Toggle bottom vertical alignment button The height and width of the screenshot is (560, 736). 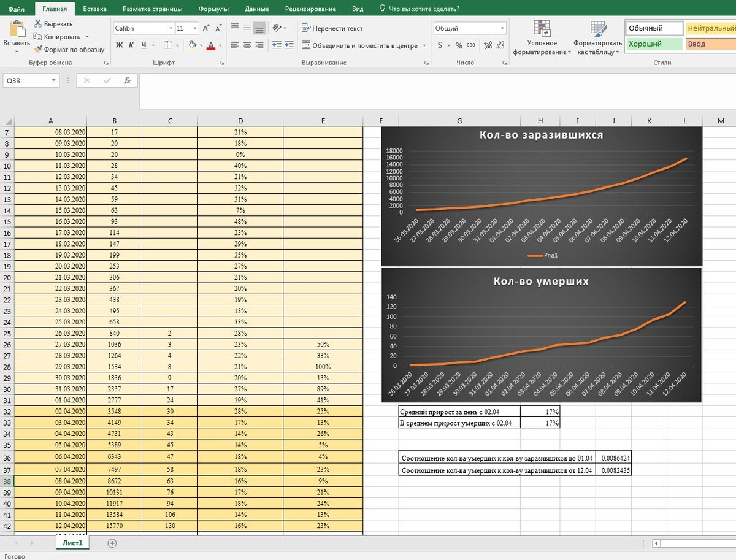259,28
